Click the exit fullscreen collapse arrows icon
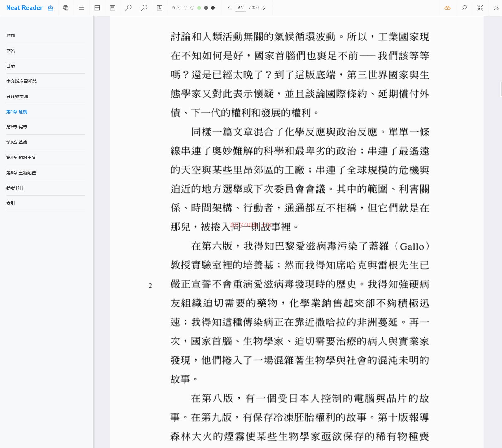 click(480, 8)
